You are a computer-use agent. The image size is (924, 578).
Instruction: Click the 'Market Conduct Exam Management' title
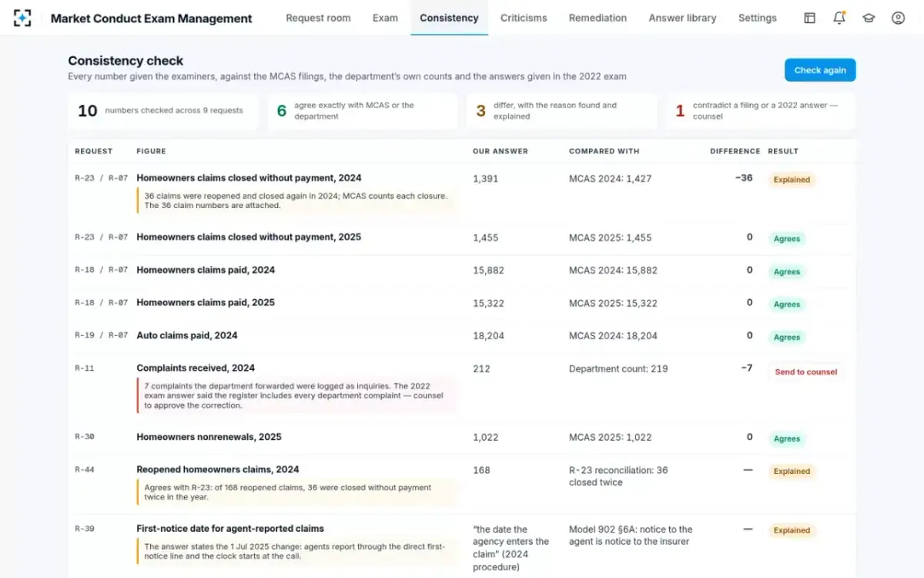pos(152,18)
